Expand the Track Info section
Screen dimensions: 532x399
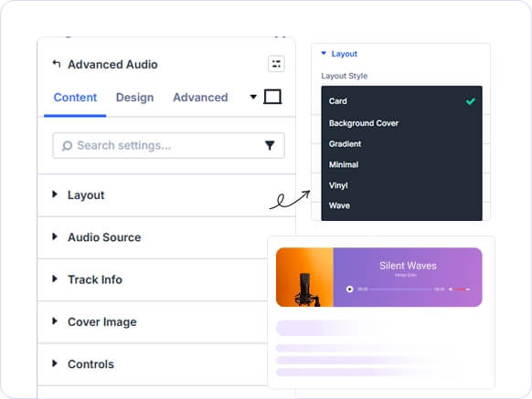click(x=153, y=279)
